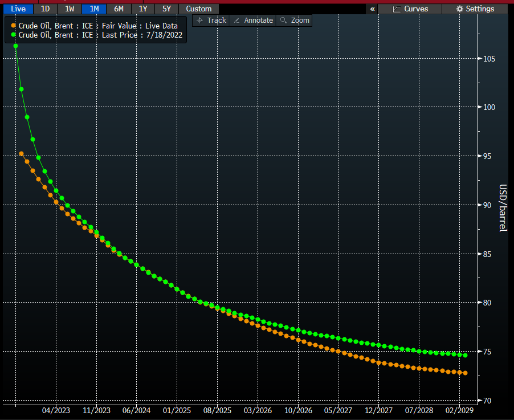This screenshot has width=514, height=420.
Task: Click green Last Price legend marker
Action: pyautogui.click(x=14, y=35)
